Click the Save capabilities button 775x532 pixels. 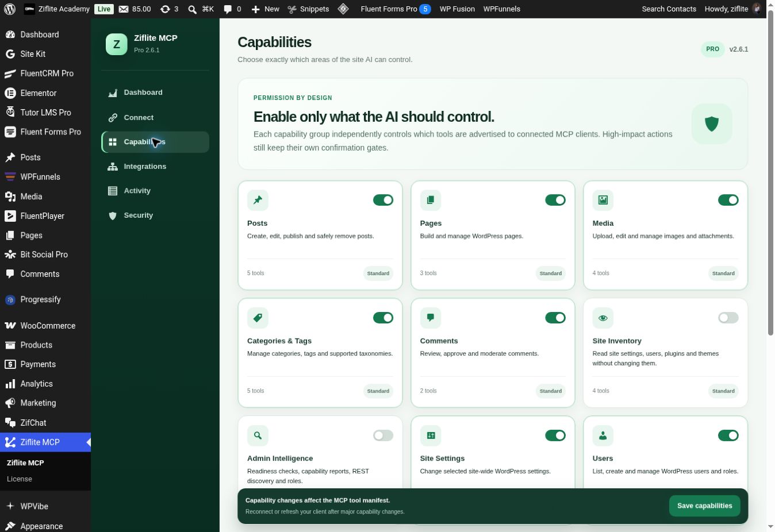(704, 506)
